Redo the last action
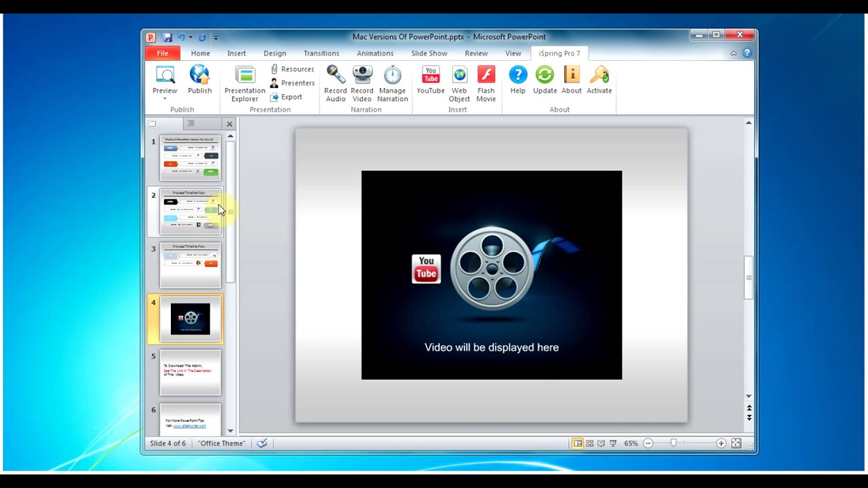Viewport: 868px width, 488px height. click(202, 37)
